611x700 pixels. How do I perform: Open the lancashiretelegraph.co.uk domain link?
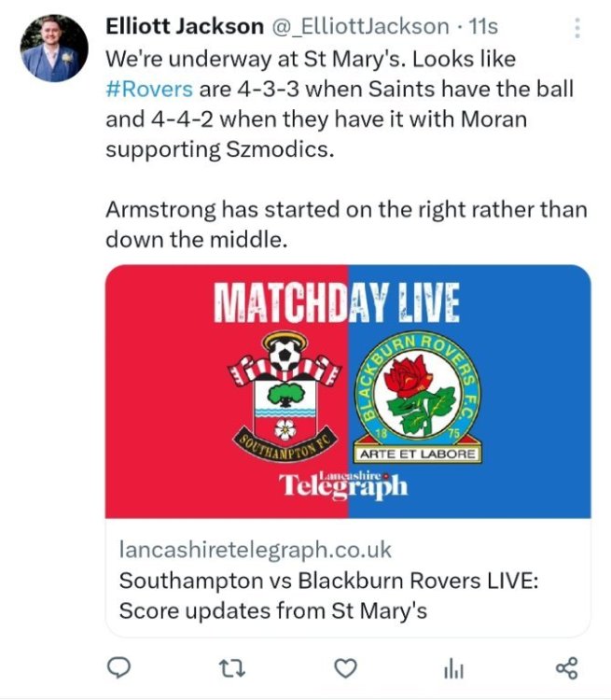click(x=256, y=549)
